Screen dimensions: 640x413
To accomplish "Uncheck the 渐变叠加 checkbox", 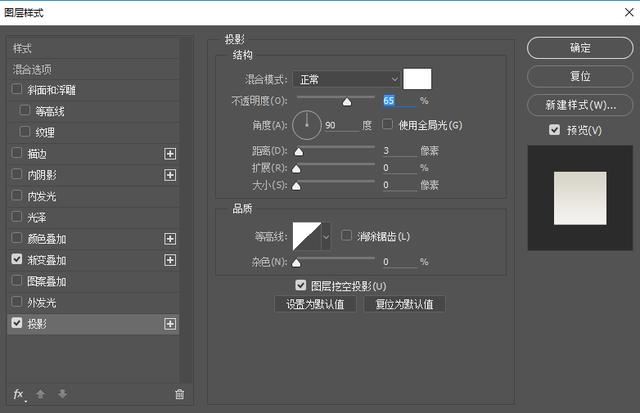I will click(17, 259).
